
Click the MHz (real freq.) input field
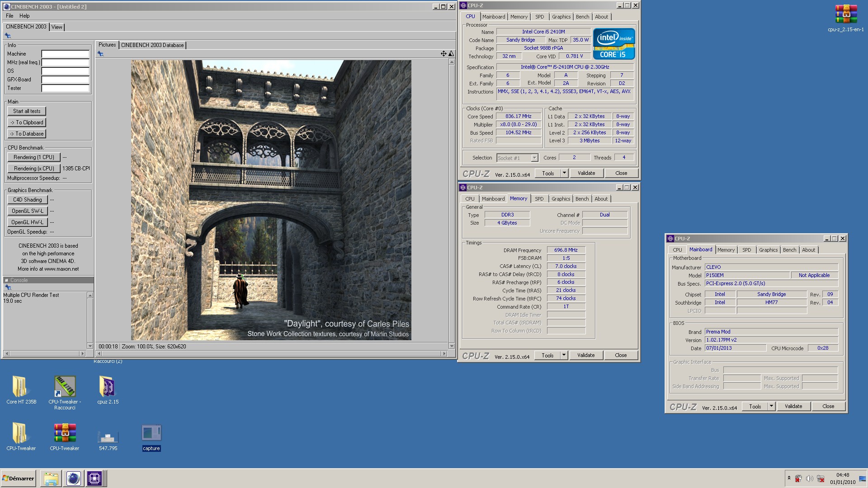pyautogui.click(x=66, y=62)
